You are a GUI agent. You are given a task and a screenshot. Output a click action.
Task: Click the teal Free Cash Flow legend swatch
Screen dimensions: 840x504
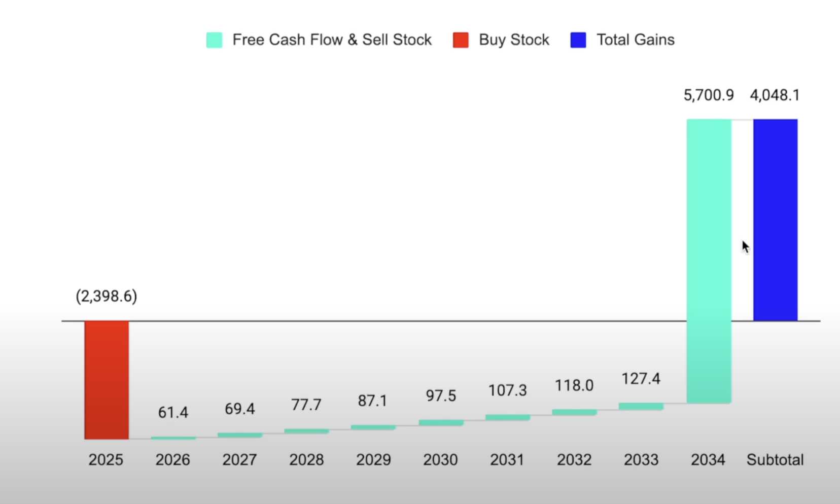click(214, 40)
